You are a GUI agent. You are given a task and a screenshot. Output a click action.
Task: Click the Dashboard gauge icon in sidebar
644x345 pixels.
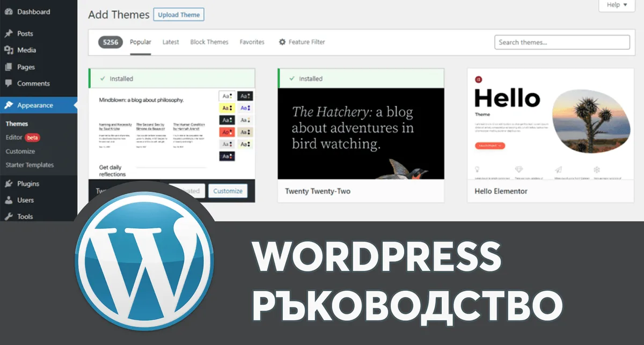9,12
